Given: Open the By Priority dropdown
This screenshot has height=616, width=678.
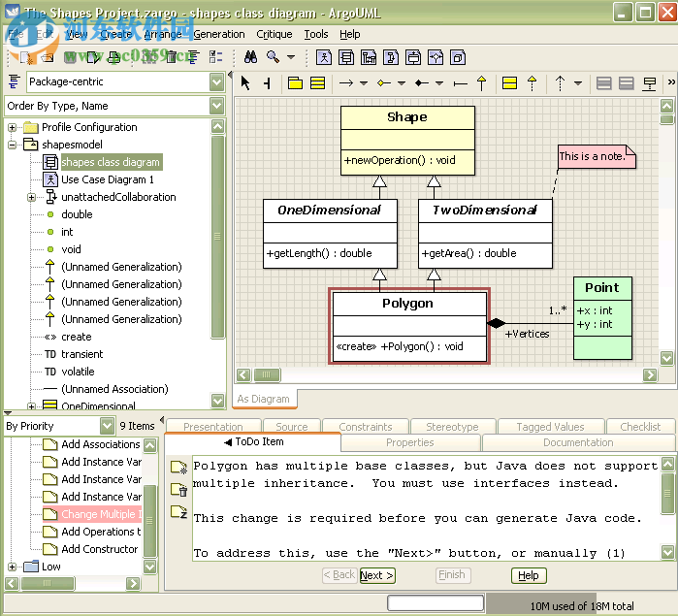Looking at the screenshot, I should click(x=107, y=426).
